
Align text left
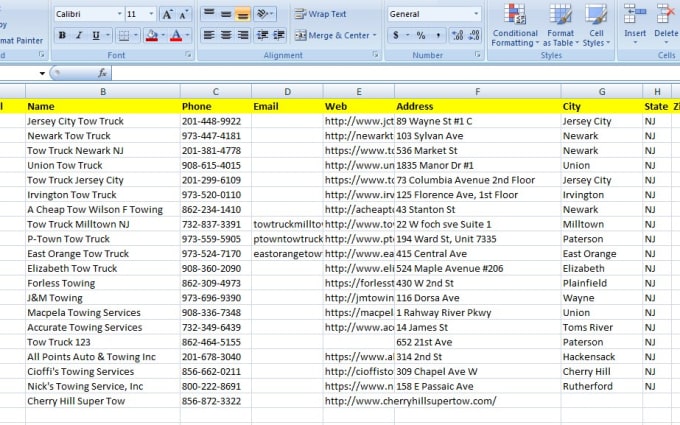[209, 35]
